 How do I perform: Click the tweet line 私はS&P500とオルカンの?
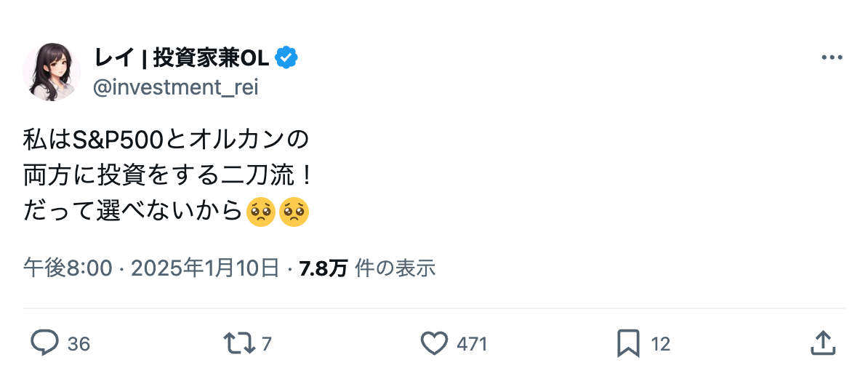pos(166,138)
